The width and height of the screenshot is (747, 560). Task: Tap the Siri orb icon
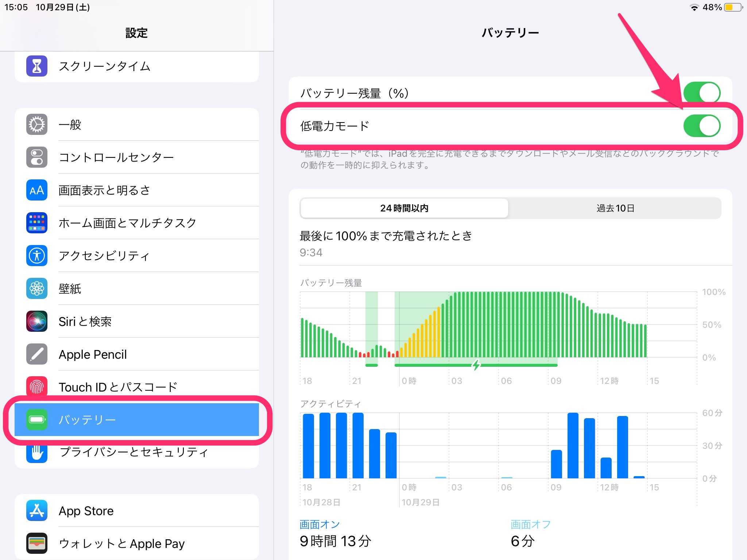[37, 321]
